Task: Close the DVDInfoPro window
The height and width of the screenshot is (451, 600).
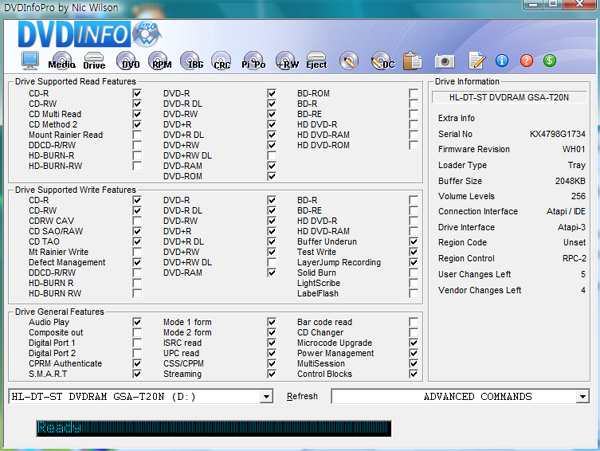Action: pos(580,4)
